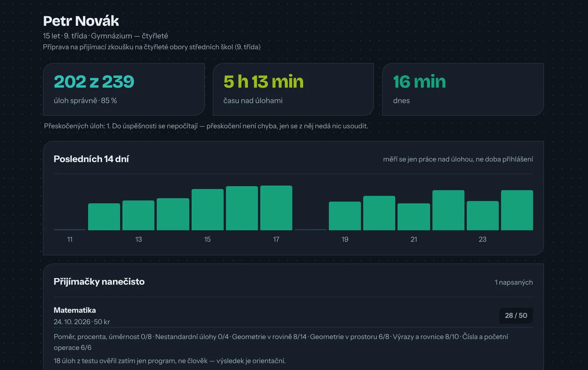This screenshot has width=588, height=370.
Task: Select the chart bar for day 16
Action: (x=242, y=208)
